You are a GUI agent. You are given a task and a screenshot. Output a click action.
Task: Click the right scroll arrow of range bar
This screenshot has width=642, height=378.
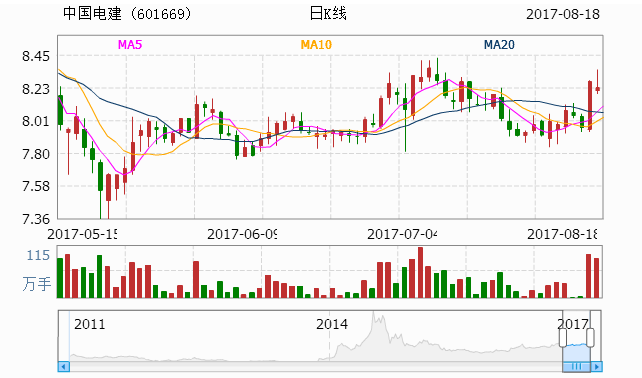(597, 367)
